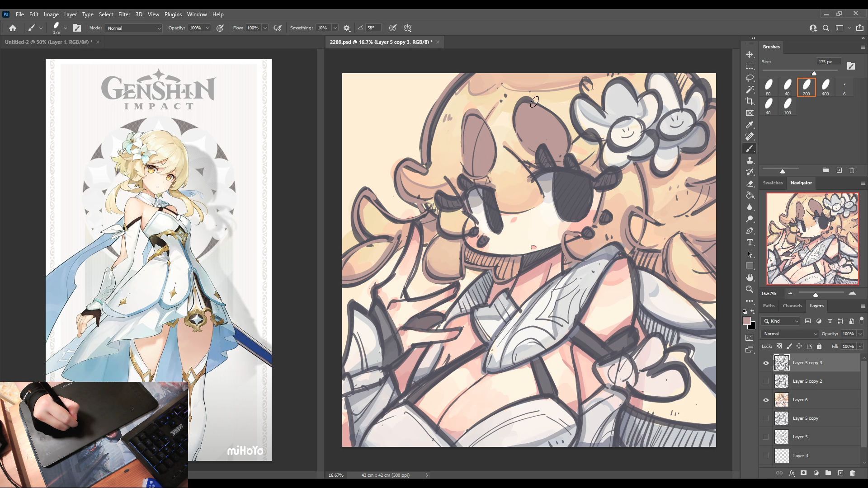Select the Pen tool
The height and width of the screenshot is (488, 868).
tap(750, 230)
